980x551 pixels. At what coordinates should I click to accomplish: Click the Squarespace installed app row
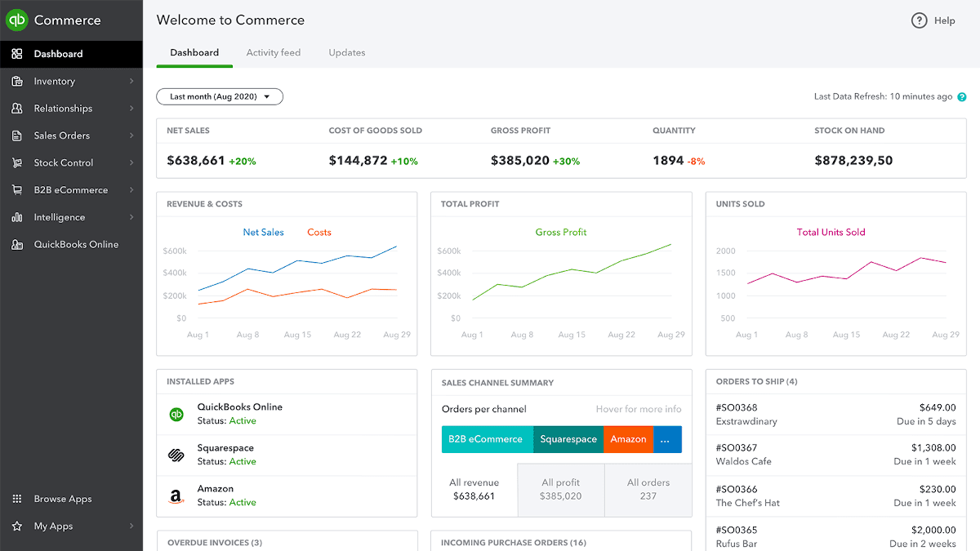[286, 455]
